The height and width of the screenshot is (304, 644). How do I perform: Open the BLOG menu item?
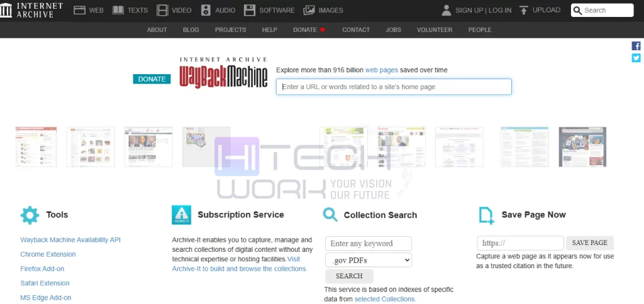[x=191, y=30]
